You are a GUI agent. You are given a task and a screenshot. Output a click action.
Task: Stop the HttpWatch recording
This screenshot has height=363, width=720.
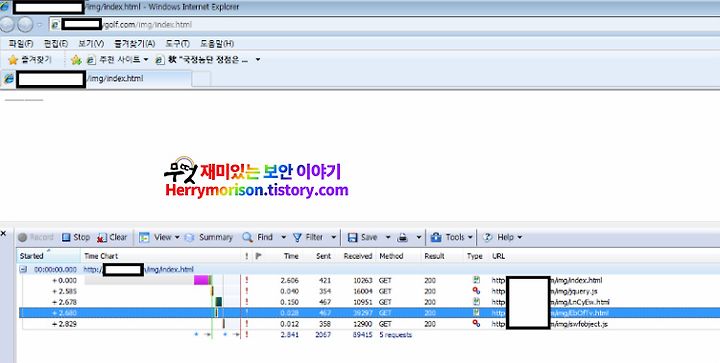(x=76, y=237)
